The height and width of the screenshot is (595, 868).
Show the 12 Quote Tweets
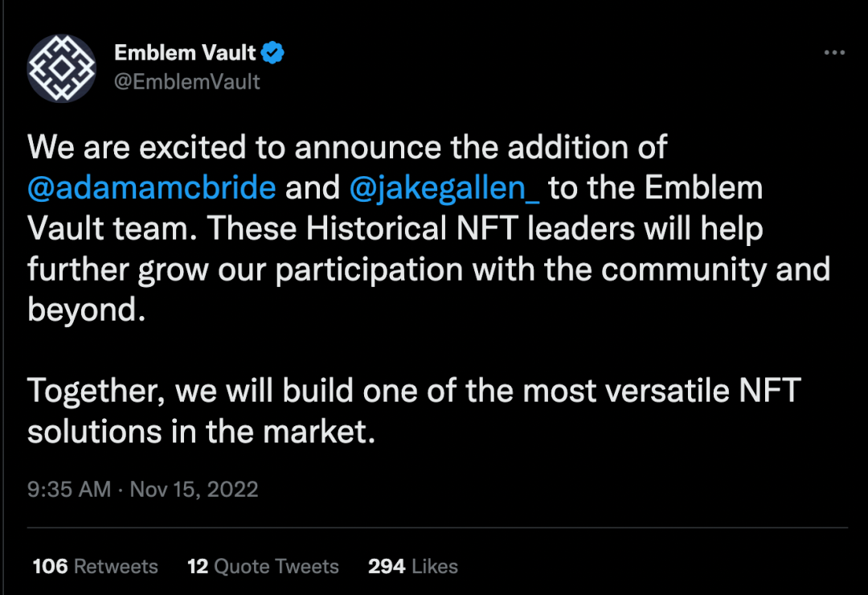click(263, 566)
